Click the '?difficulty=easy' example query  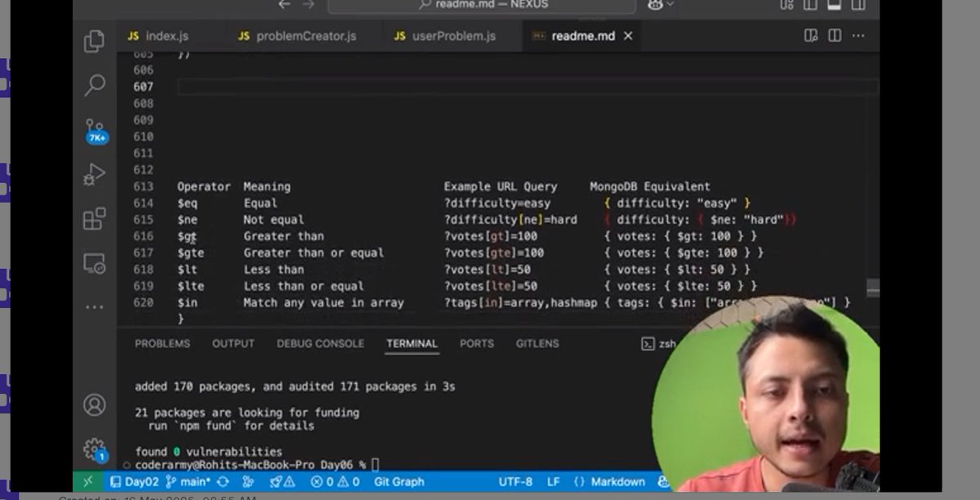tap(497, 203)
